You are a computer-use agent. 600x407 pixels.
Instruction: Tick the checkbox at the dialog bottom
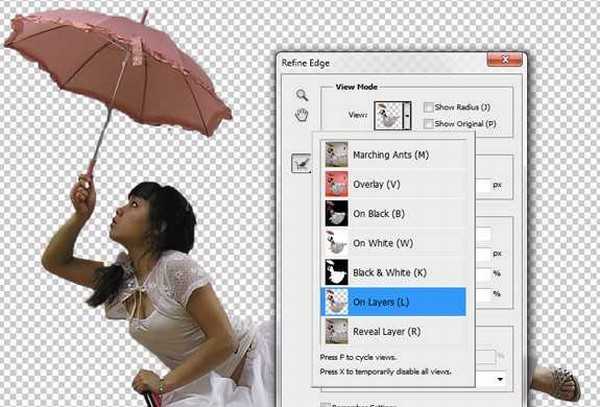324,403
